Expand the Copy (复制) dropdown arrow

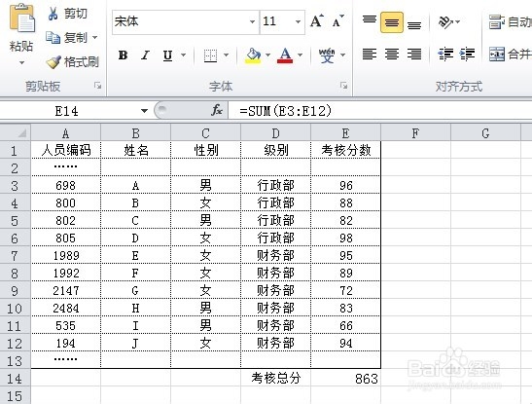(x=95, y=37)
